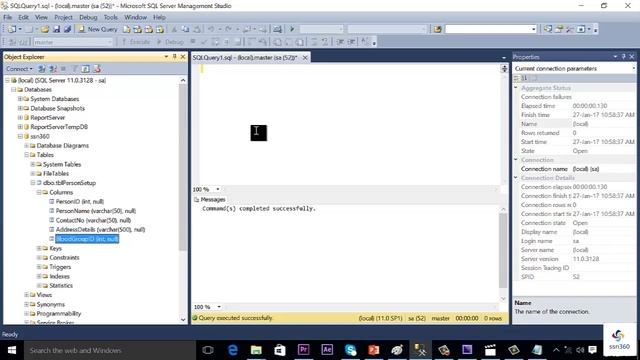
Task: Open the Messages pane zoom 100 % dropdown
Action: (x=219, y=307)
